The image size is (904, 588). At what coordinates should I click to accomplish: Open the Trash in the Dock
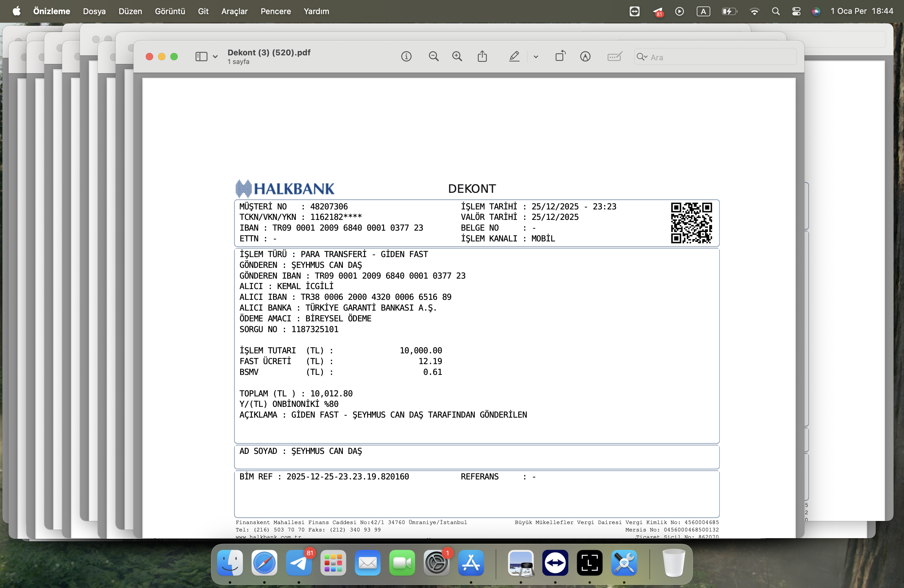[x=673, y=562]
